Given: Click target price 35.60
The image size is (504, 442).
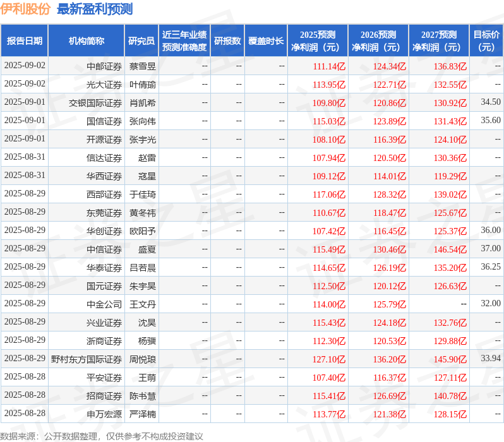Looking at the screenshot, I should pyautogui.click(x=491, y=120).
